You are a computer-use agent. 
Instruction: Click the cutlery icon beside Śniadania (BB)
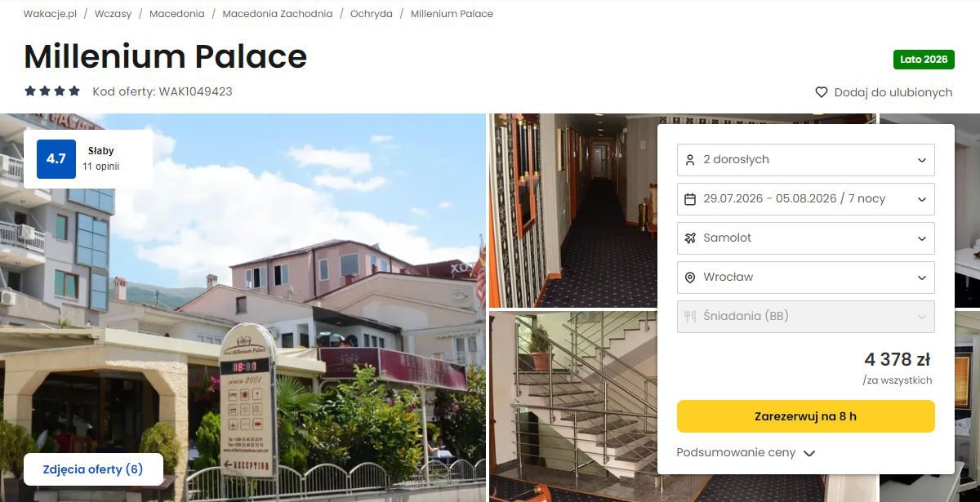tap(690, 316)
